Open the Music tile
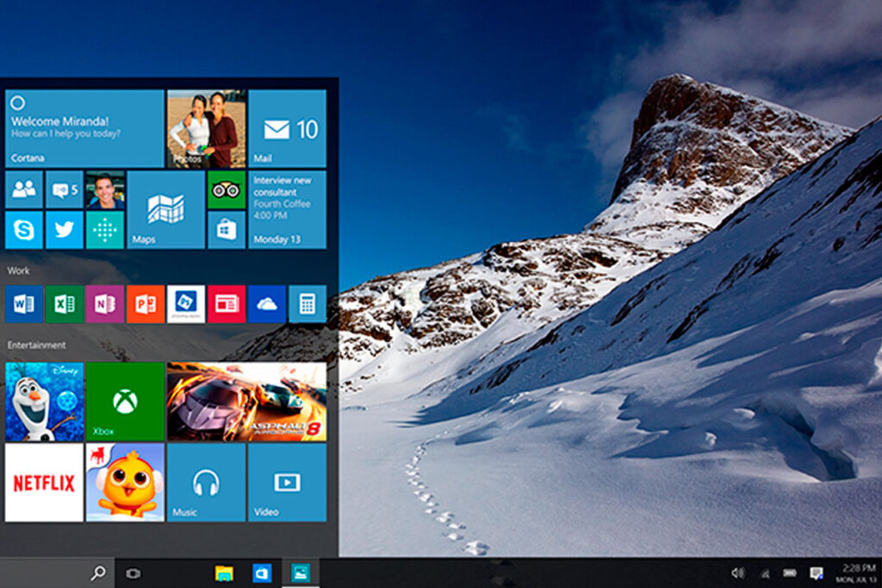The image size is (882, 588). (207, 482)
